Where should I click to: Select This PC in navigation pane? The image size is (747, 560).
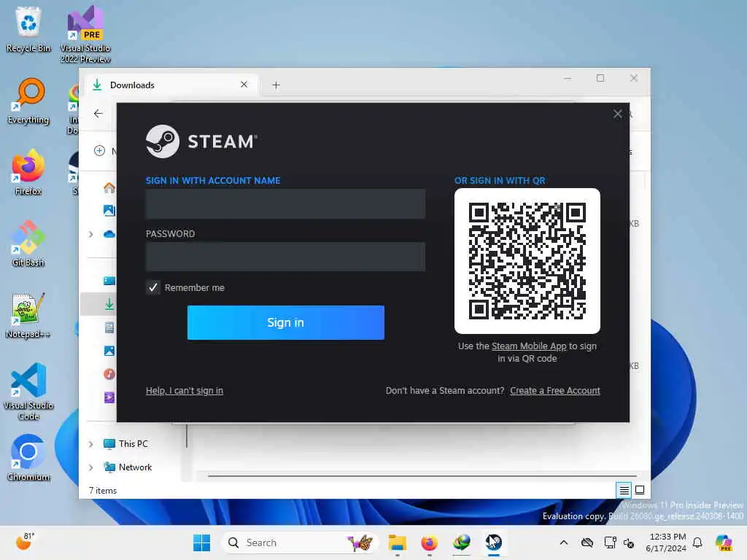click(x=125, y=444)
